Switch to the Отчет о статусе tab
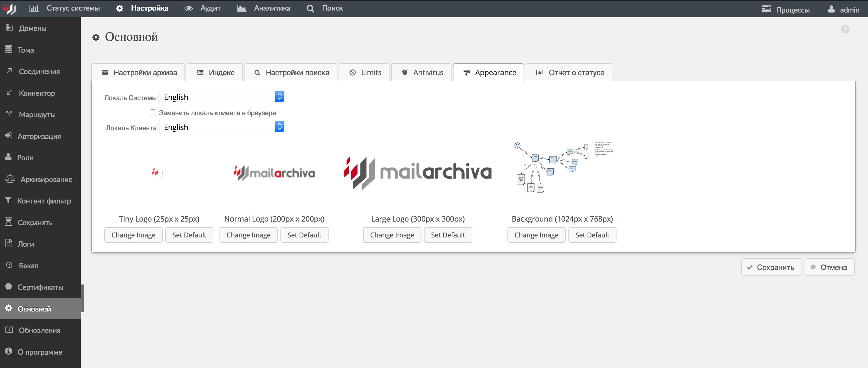The image size is (868, 368). (x=569, y=73)
